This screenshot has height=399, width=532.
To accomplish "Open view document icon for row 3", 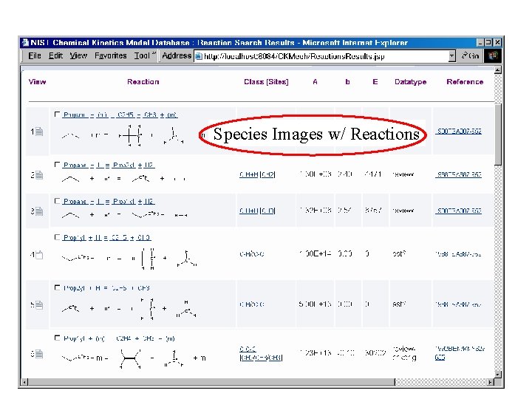I will (x=39, y=211).
